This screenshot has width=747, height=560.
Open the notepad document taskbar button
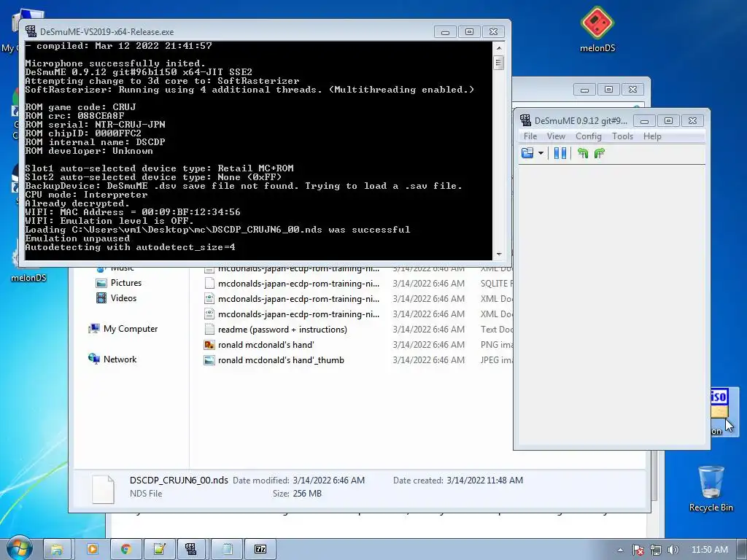pos(227,549)
